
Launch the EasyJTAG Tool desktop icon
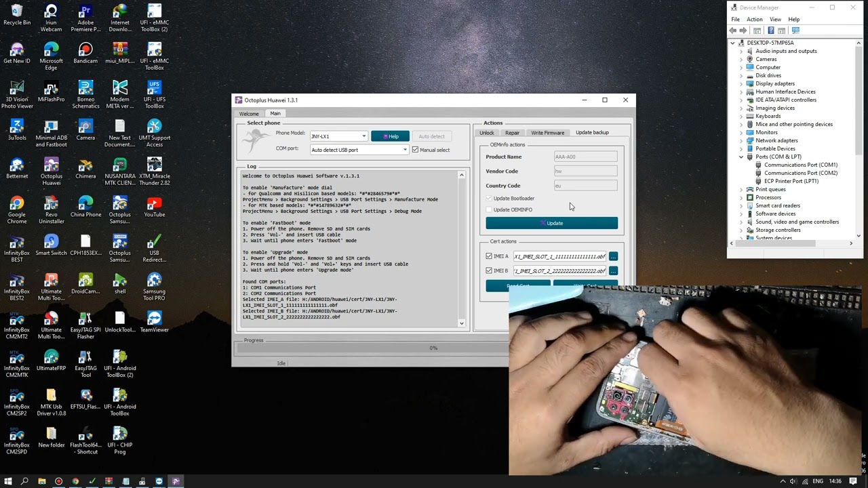[85, 364]
